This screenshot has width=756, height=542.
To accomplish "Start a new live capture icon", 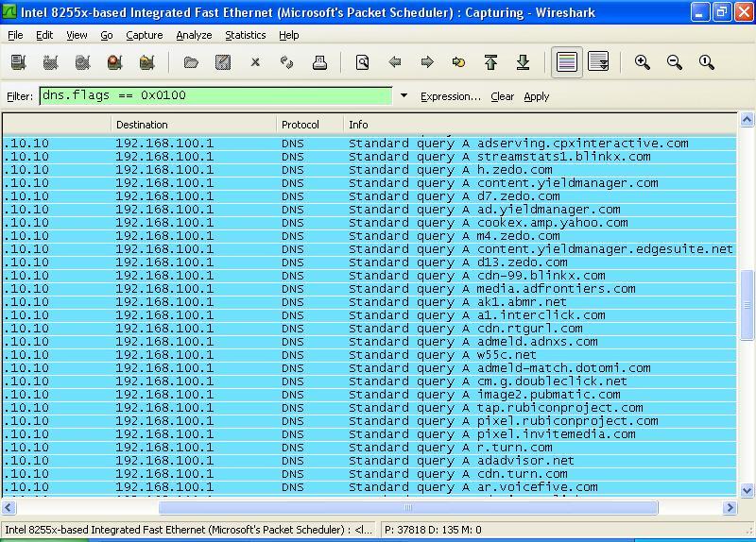I will (x=82, y=62).
